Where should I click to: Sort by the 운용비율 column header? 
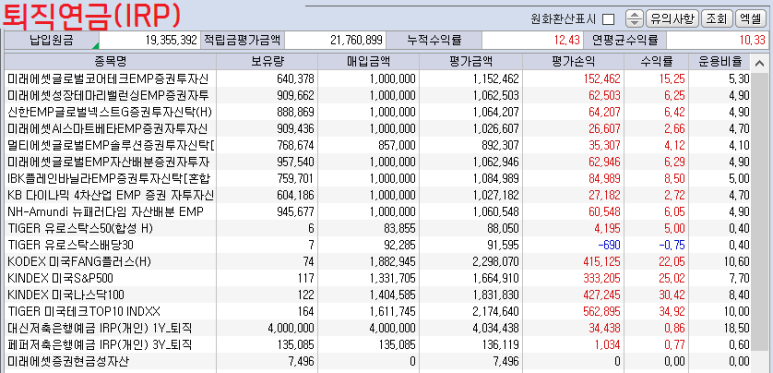[719, 62]
